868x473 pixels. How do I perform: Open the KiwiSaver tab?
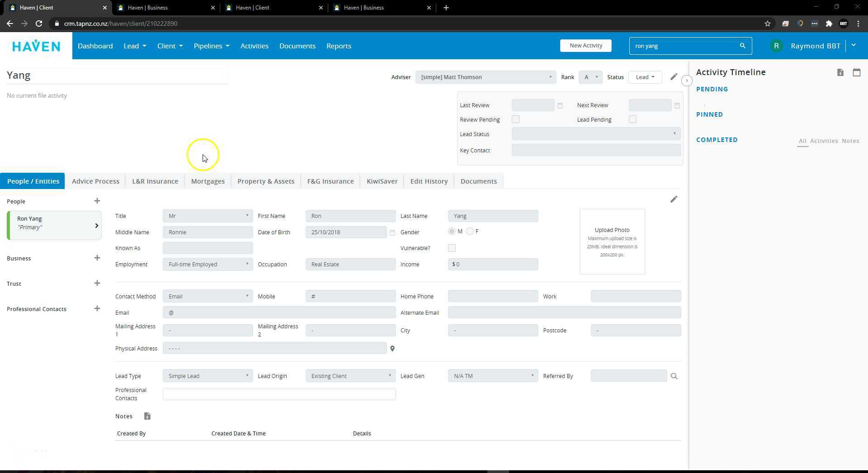pos(382,181)
